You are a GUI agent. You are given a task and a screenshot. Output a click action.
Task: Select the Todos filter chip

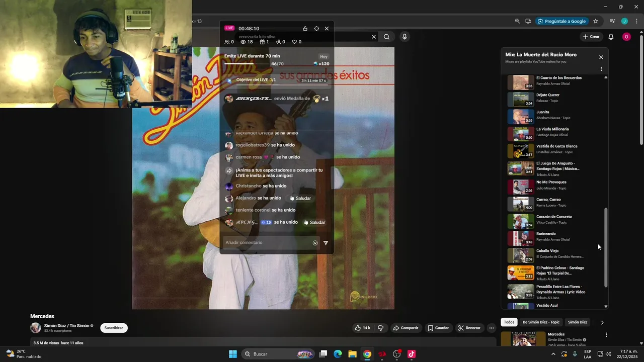(x=509, y=322)
